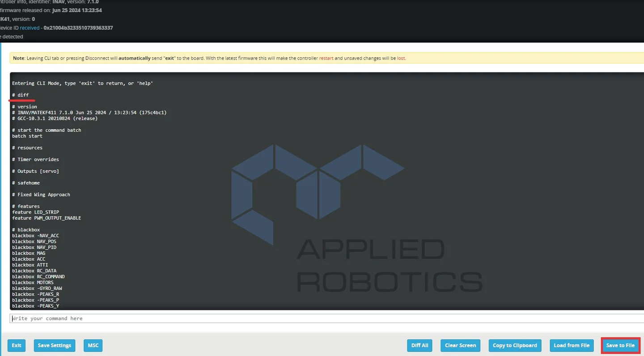Copy to Clipboard button

(515, 345)
